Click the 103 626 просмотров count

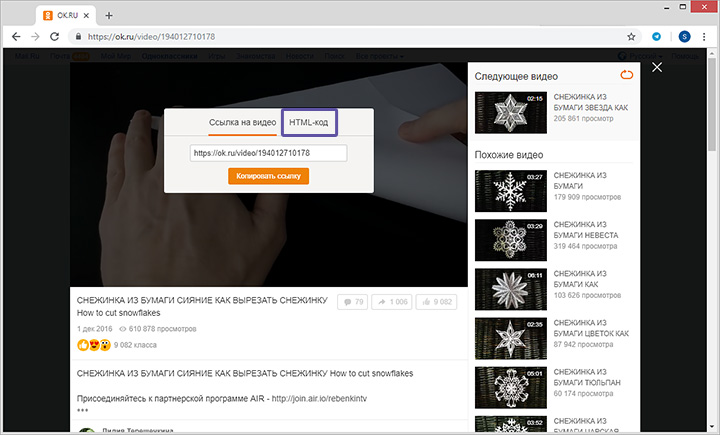pyautogui.click(x=587, y=295)
